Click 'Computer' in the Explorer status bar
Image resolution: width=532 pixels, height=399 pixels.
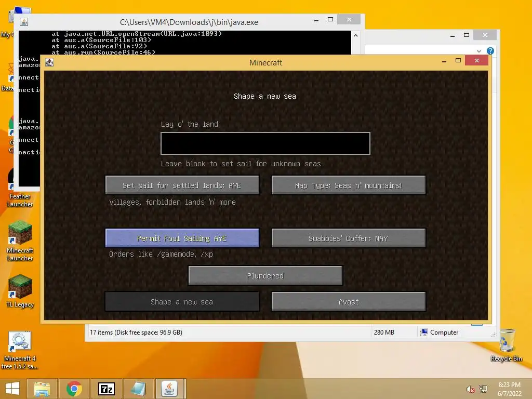tap(439, 332)
